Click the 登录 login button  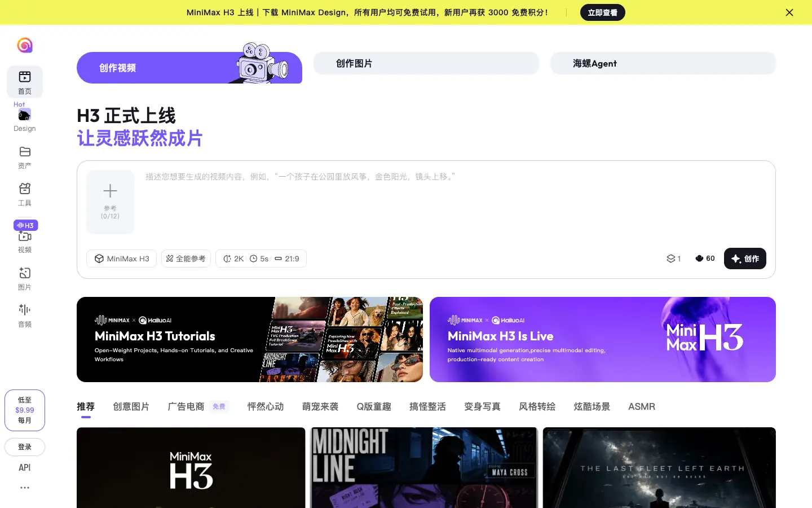25,447
